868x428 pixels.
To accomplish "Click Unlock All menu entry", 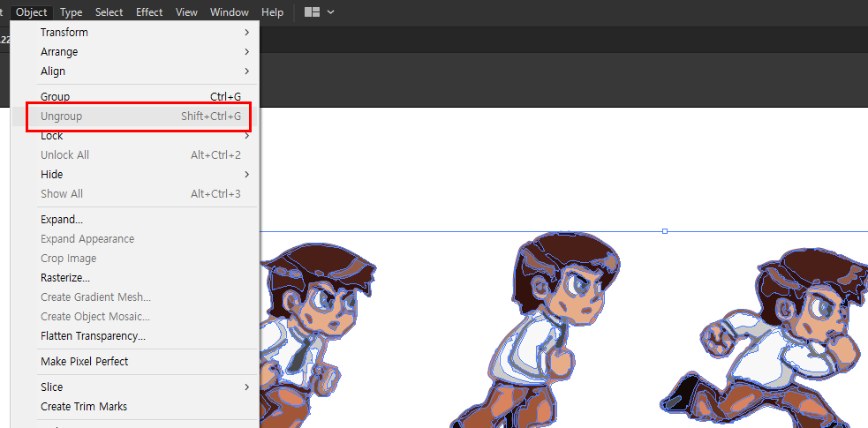I will pyautogui.click(x=134, y=154).
